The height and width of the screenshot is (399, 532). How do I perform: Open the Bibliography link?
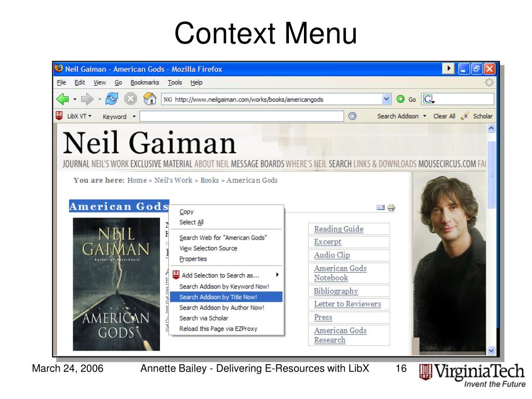(336, 291)
